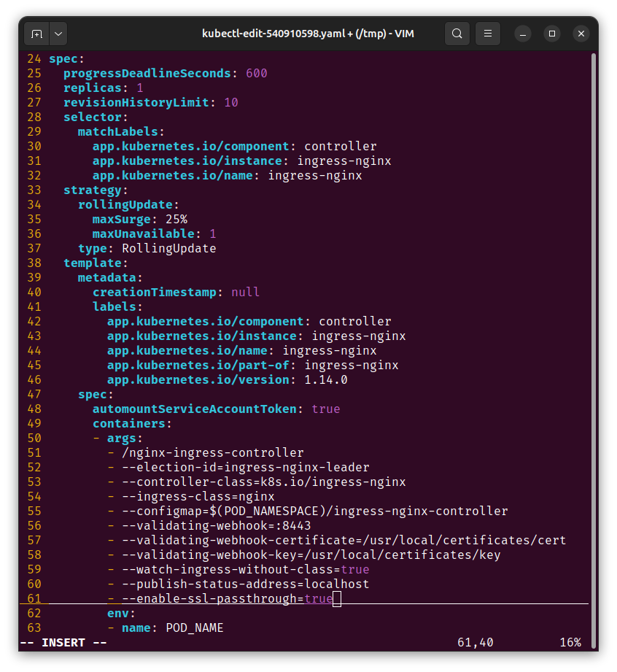Maximize the VIM terminal window
617x672 pixels.
pyautogui.click(x=552, y=34)
